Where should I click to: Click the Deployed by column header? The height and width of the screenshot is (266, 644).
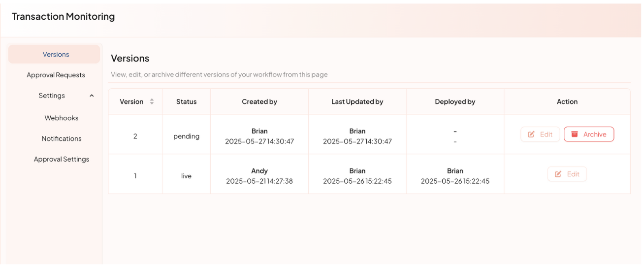tap(455, 101)
